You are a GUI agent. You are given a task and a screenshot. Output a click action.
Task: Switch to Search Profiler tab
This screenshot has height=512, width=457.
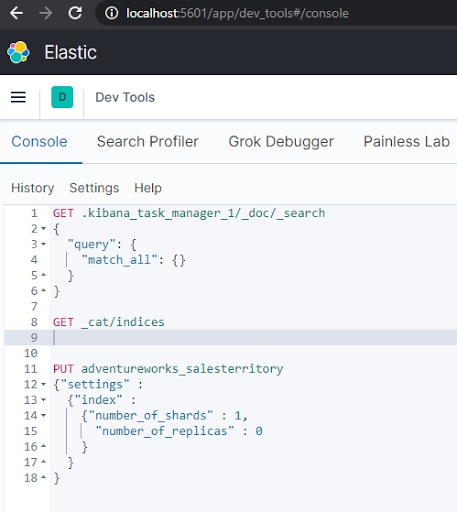[148, 142]
